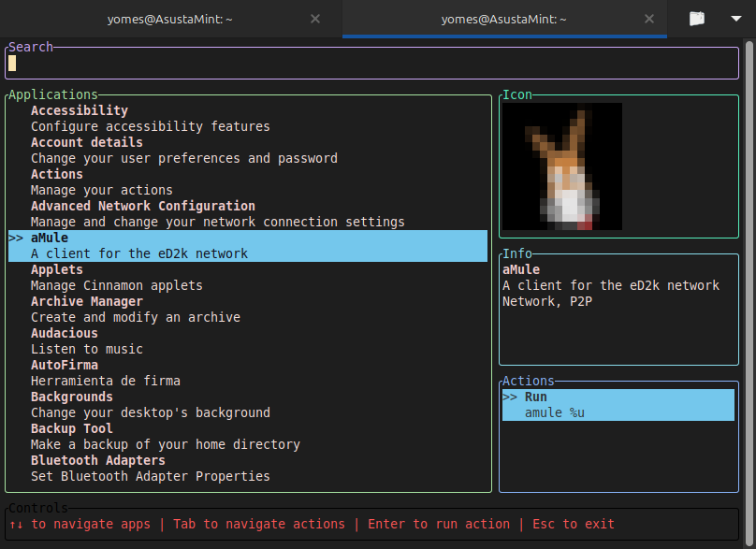Screen dimensions: 756x549
Task: Click "Change your user preferences and password"
Action: pos(184,158)
